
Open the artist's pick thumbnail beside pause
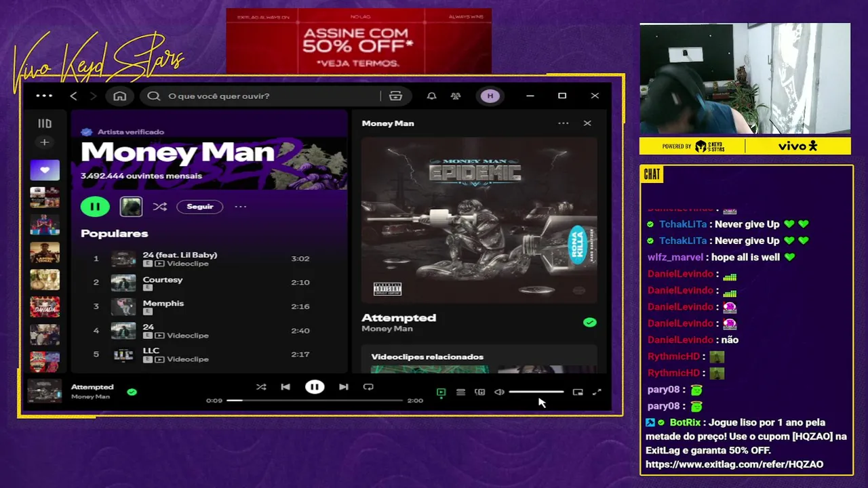(131, 207)
